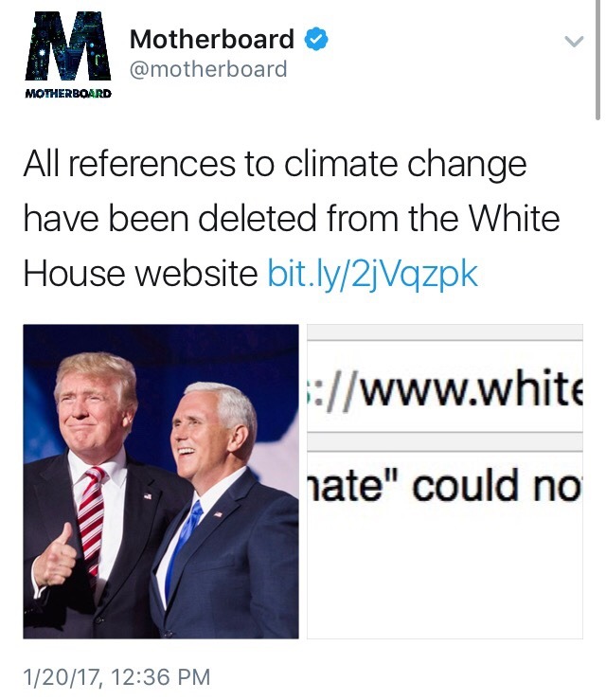
Task: Click the words "have been deleted" in the tweet
Action: (169, 218)
